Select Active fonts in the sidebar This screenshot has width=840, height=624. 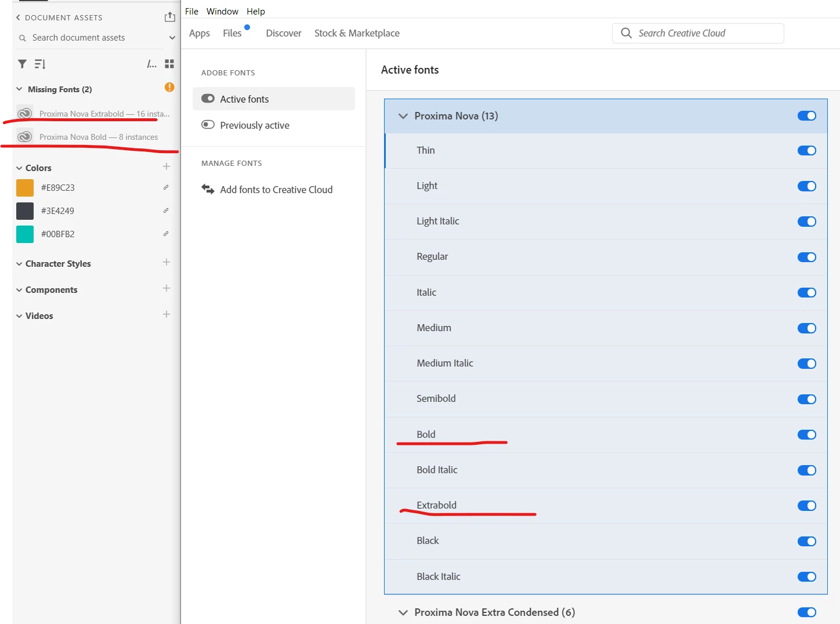[x=274, y=99]
